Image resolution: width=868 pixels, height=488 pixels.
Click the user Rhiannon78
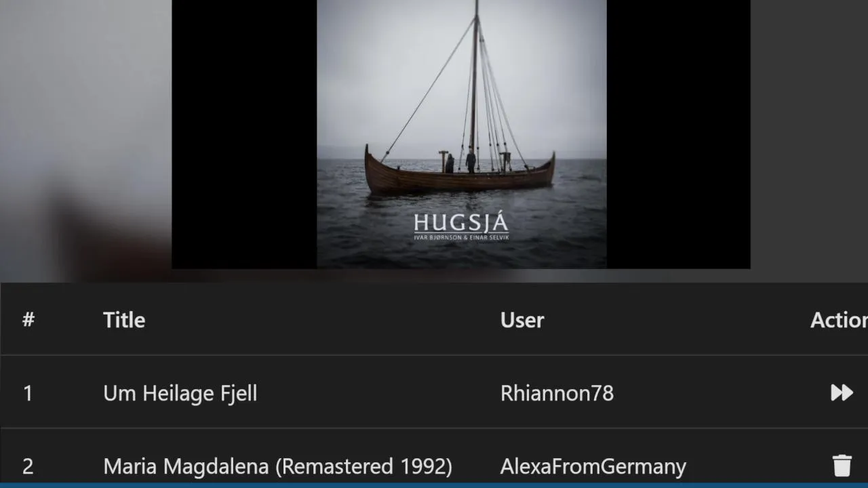(x=557, y=393)
